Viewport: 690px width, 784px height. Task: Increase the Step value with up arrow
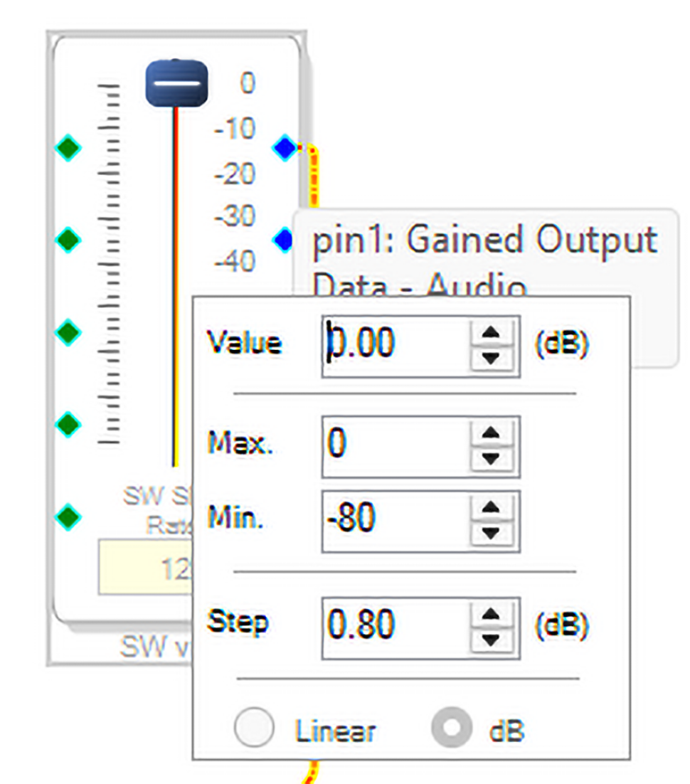488,615
